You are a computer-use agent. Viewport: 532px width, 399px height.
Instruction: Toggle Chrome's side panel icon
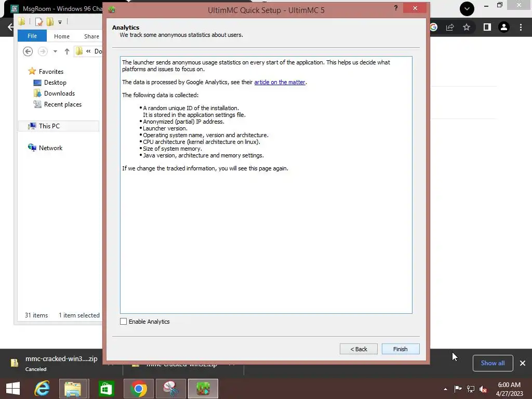(x=487, y=27)
